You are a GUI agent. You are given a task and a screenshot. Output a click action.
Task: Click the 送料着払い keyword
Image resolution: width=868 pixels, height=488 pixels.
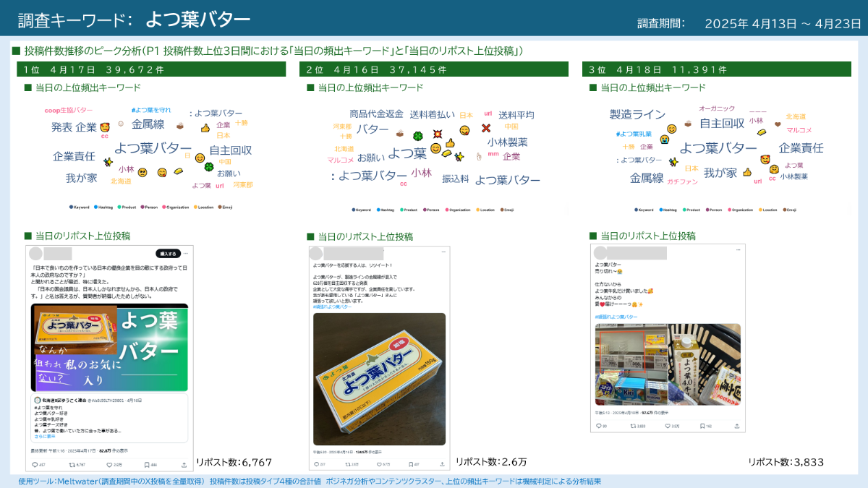[433, 114]
